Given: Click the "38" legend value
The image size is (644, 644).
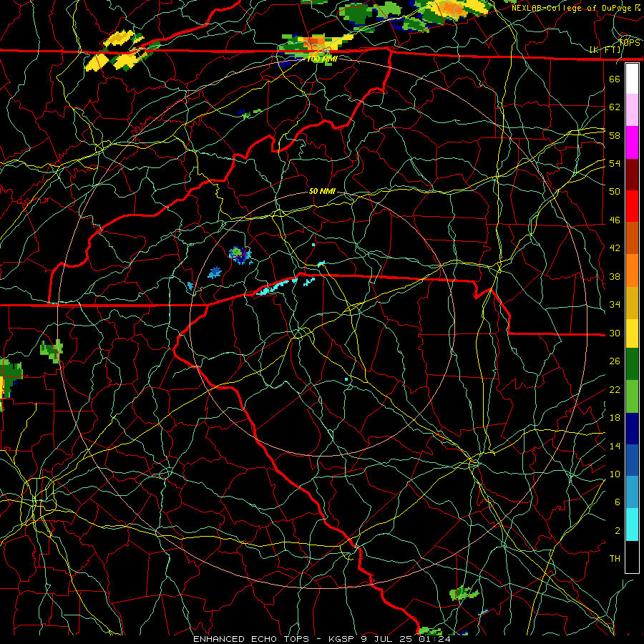Looking at the screenshot, I should (615, 276).
